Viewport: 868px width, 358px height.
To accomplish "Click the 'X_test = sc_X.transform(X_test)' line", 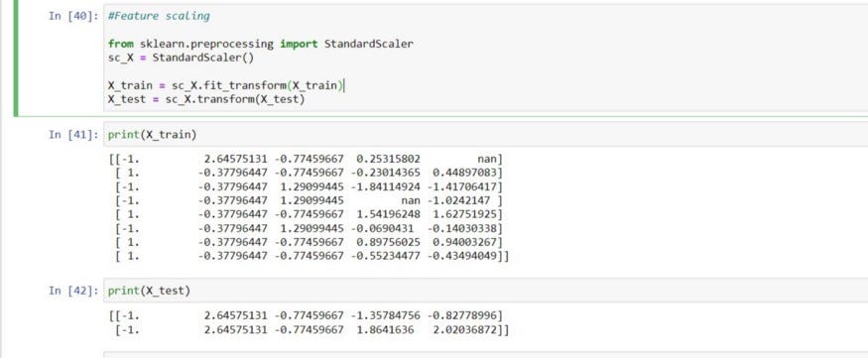I will click(x=206, y=99).
